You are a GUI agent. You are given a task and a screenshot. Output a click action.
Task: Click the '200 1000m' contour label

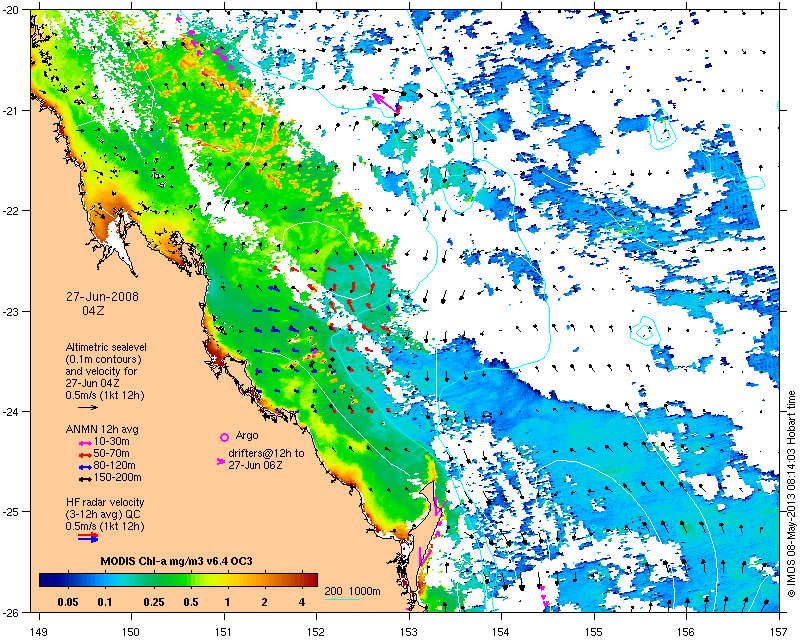click(x=353, y=592)
